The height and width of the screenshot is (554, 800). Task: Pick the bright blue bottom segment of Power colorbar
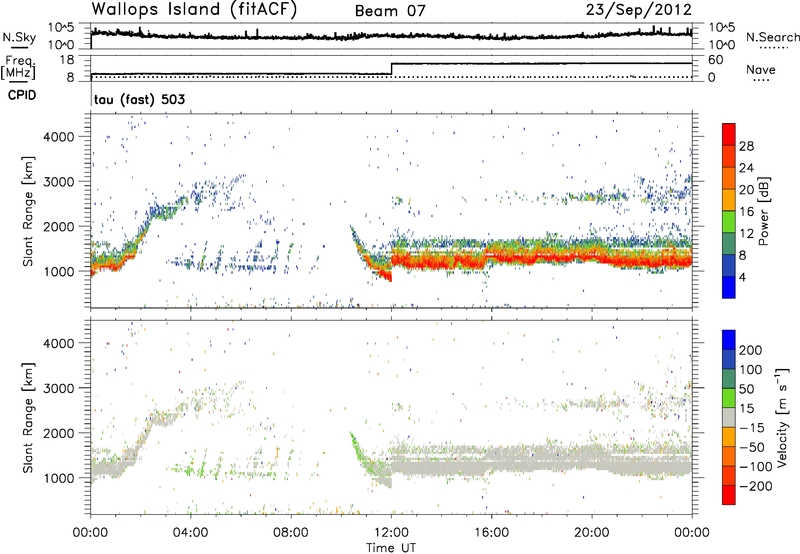tap(729, 287)
